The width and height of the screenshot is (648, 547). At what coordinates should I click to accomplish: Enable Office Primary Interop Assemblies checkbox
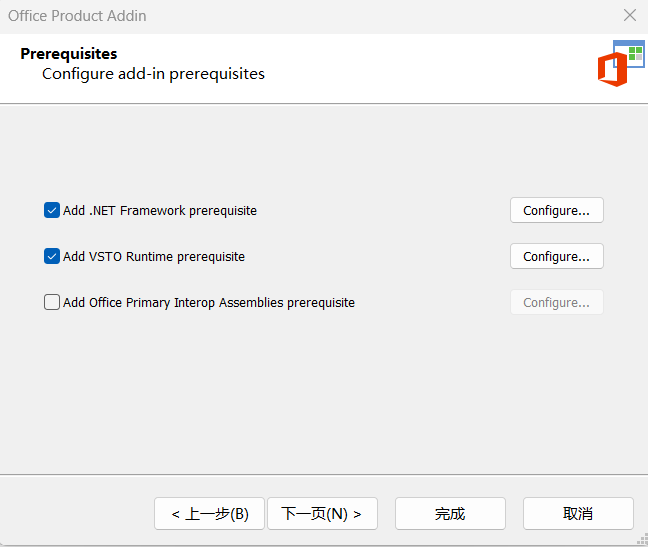[x=52, y=302]
